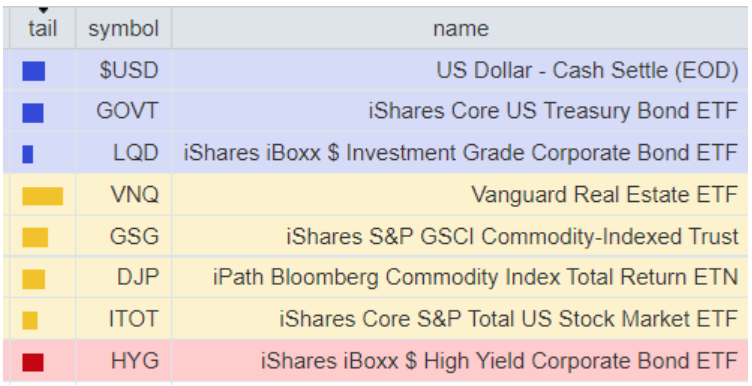Sort by the symbol column header
The image size is (752, 386).
(x=123, y=28)
